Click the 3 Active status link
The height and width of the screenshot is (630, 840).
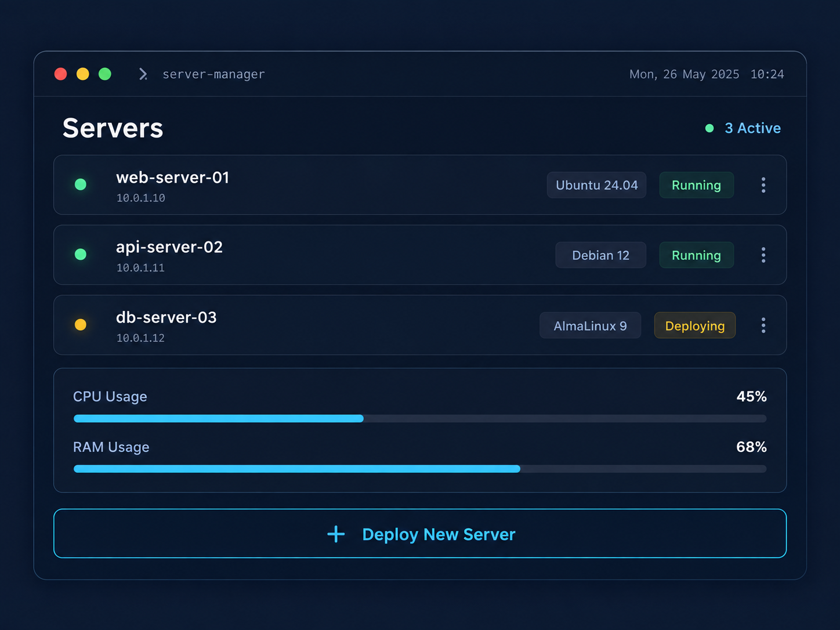pos(752,128)
